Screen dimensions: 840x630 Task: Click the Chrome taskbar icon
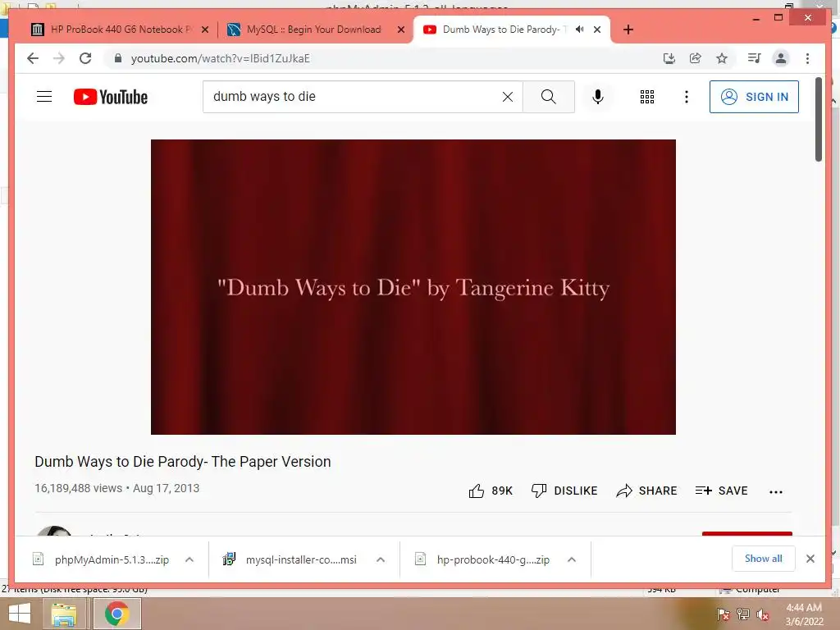click(116, 614)
